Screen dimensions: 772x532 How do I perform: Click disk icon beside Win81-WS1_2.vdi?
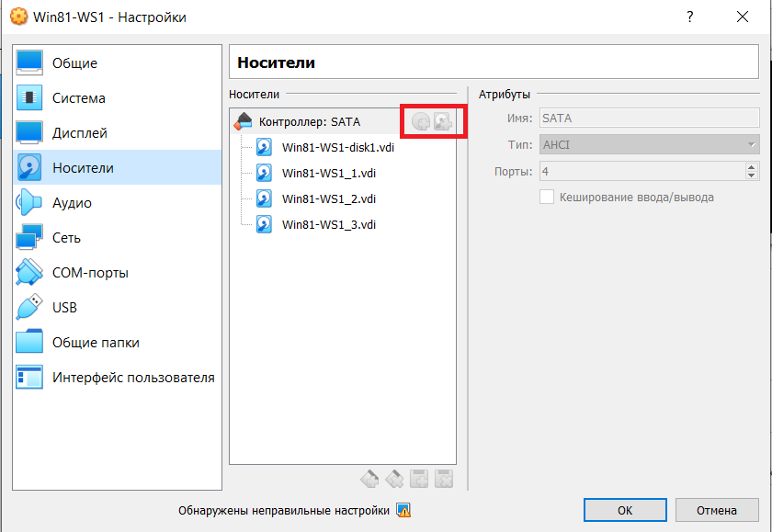point(265,198)
